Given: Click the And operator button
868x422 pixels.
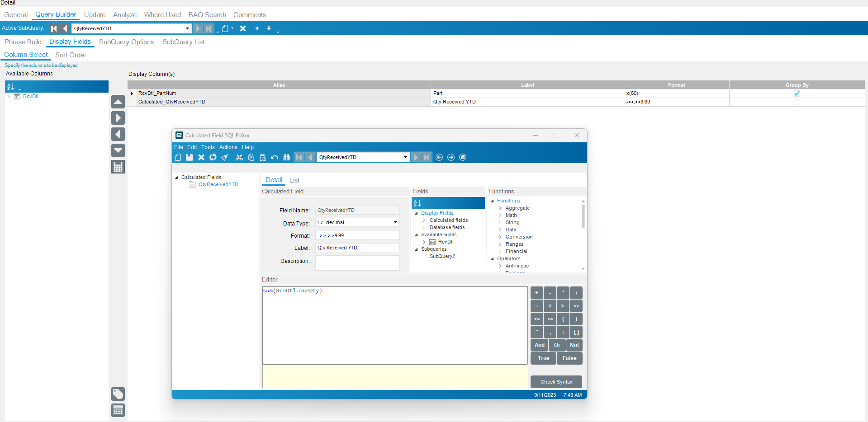Looking at the screenshot, I should 539,345.
